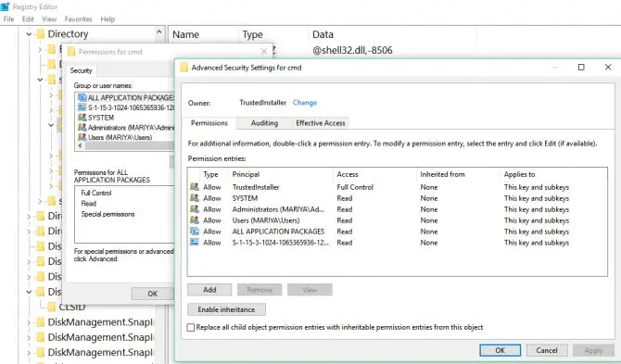Click the Data column header in Registry Editor
The height and width of the screenshot is (364, 621).
click(x=392, y=34)
